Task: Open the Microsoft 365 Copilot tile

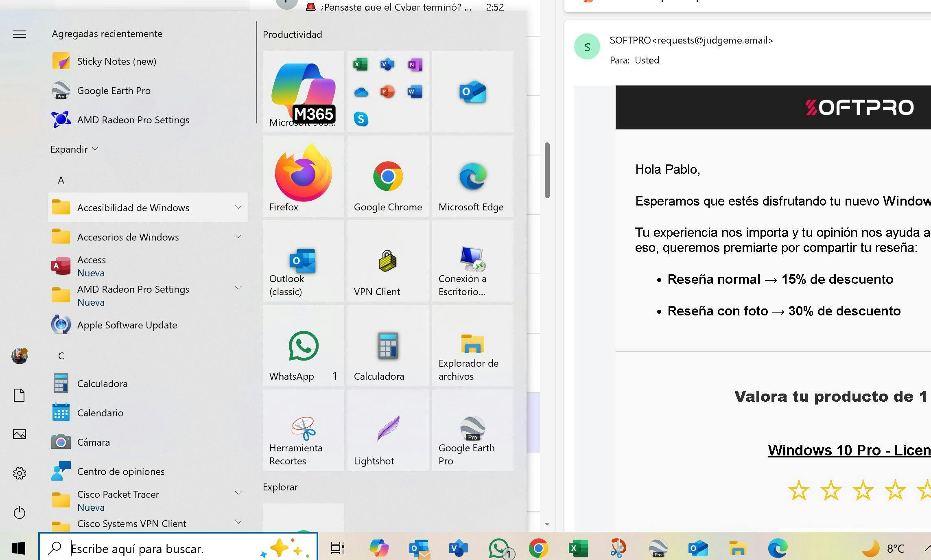Action: pyautogui.click(x=303, y=92)
